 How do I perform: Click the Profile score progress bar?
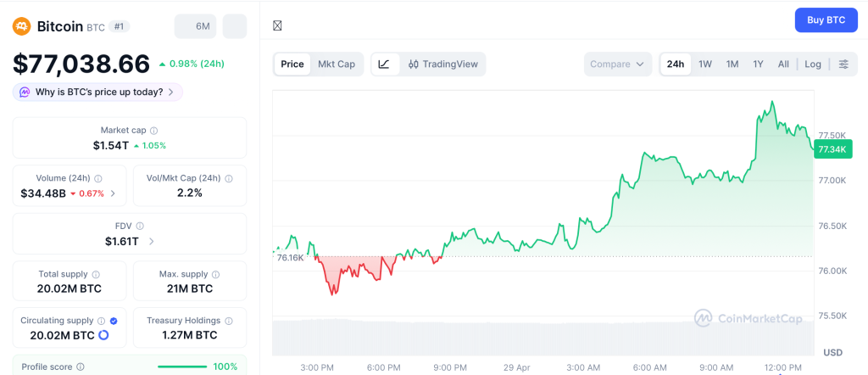pyautogui.click(x=182, y=367)
